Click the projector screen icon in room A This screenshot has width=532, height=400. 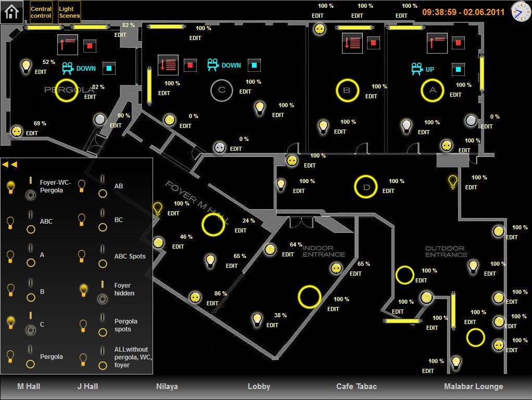point(416,69)
